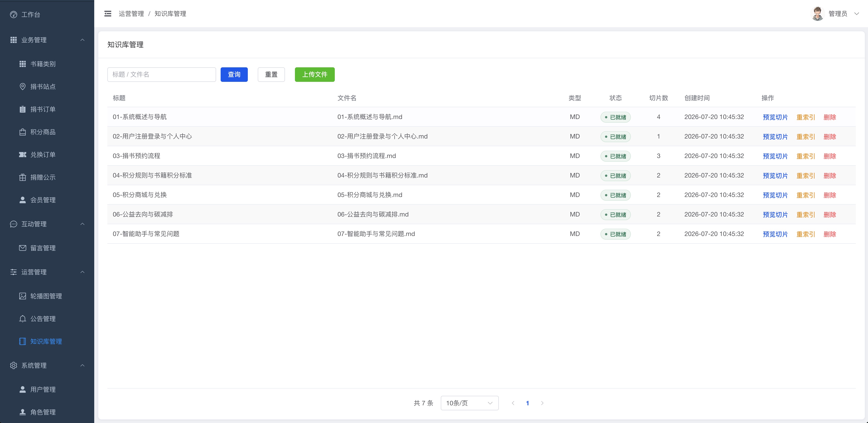Click 运营管理 in the breadcrumb
This screenshot has height=423, width=868.
click(131, 14)
